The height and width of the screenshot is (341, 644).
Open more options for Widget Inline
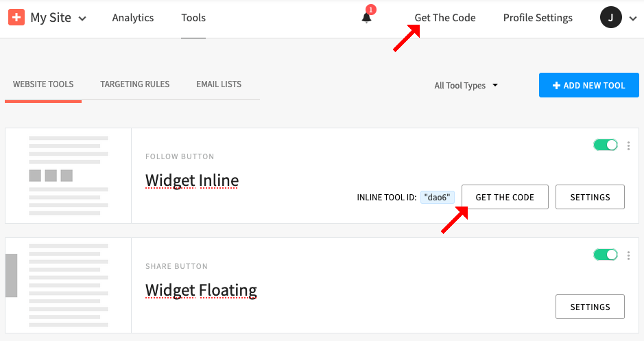click(x=629, y=145)
